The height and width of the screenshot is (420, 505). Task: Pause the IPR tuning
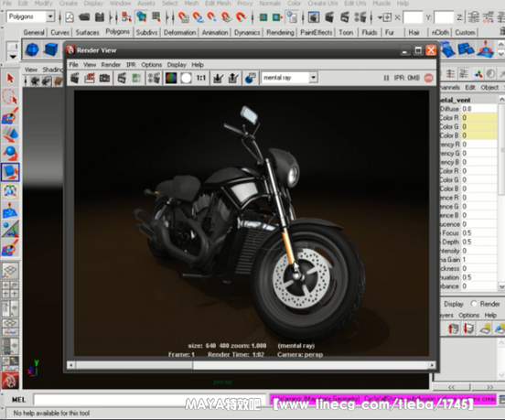point(386,78)
